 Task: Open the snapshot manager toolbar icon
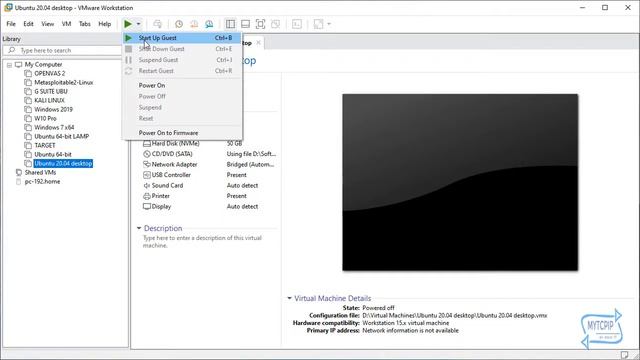[x=209, y=24]
